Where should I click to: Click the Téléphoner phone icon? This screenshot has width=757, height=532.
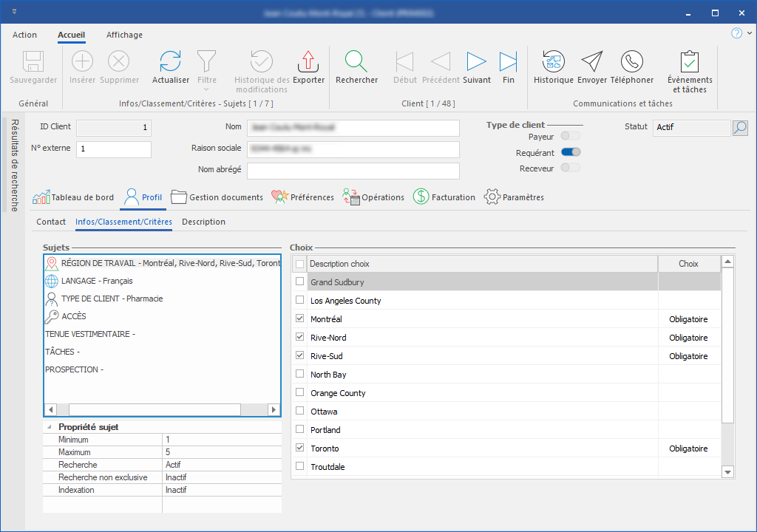[x=631, y=62]
